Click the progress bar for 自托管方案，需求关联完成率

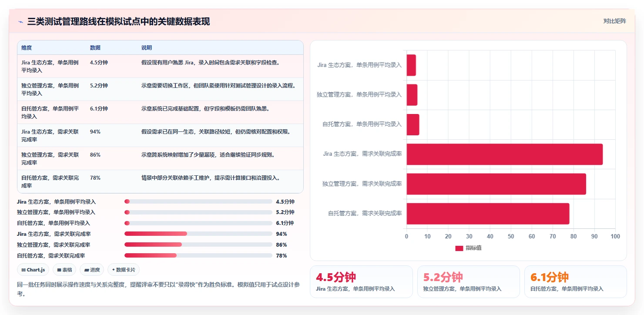198,255
